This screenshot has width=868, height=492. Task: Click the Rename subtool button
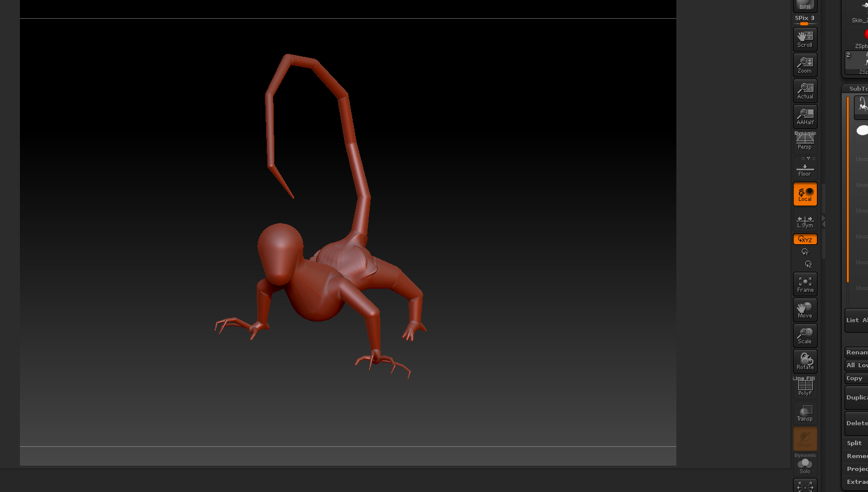click(x=857, y=353)
